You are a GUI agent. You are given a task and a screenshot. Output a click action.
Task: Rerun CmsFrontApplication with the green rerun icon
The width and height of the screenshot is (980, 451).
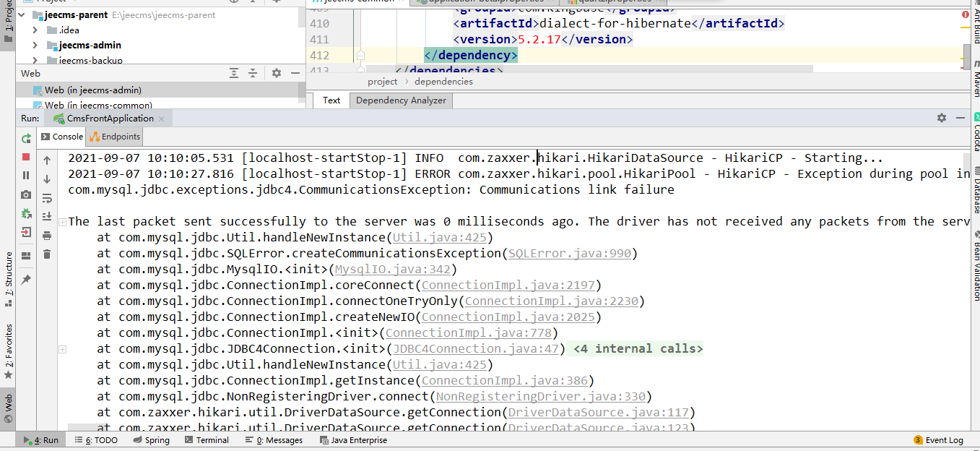[26, 138]
